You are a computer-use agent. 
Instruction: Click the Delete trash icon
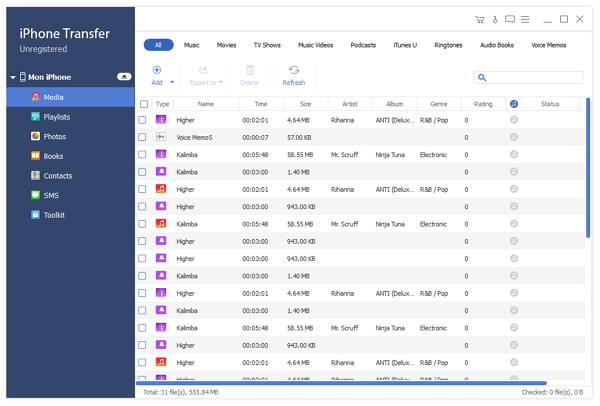click(x=250, y=70)
